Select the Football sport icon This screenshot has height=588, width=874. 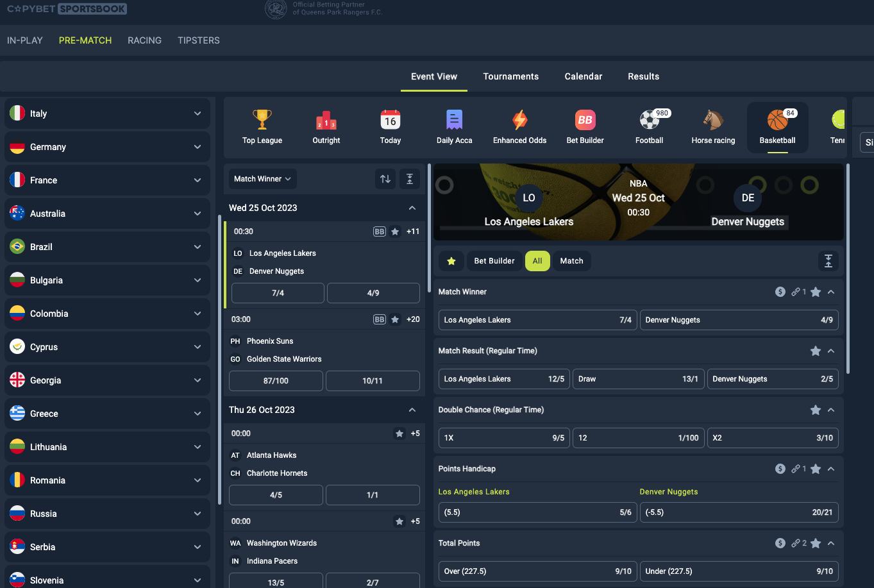coord(650,120)
